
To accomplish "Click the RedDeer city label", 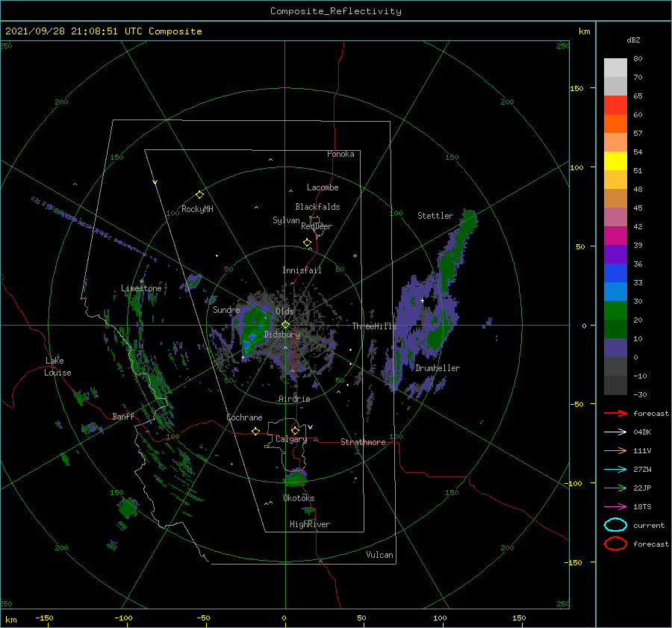I will click(x=317, y=226).
